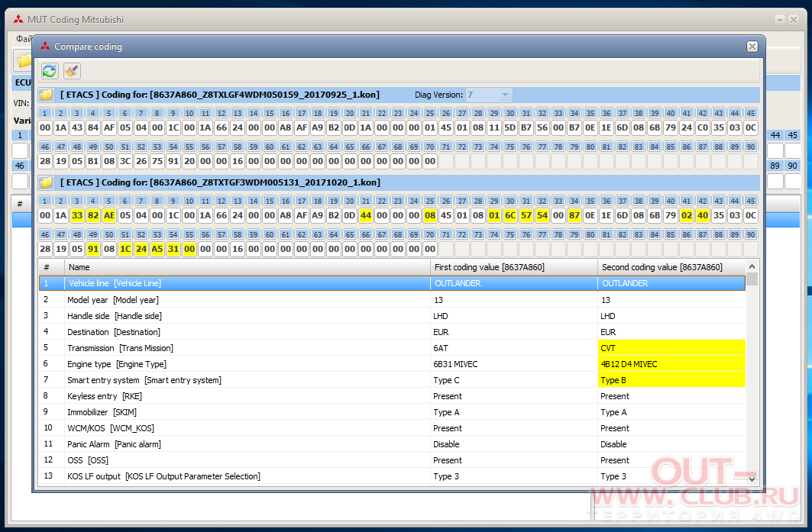The width and height of the screenshot is (812, 532).
Task: Select the WCM/KOS row
Action: (392, 428)
